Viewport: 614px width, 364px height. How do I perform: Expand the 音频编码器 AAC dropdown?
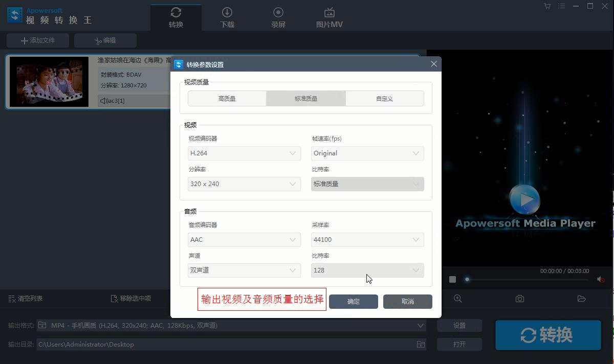(244, 240)
